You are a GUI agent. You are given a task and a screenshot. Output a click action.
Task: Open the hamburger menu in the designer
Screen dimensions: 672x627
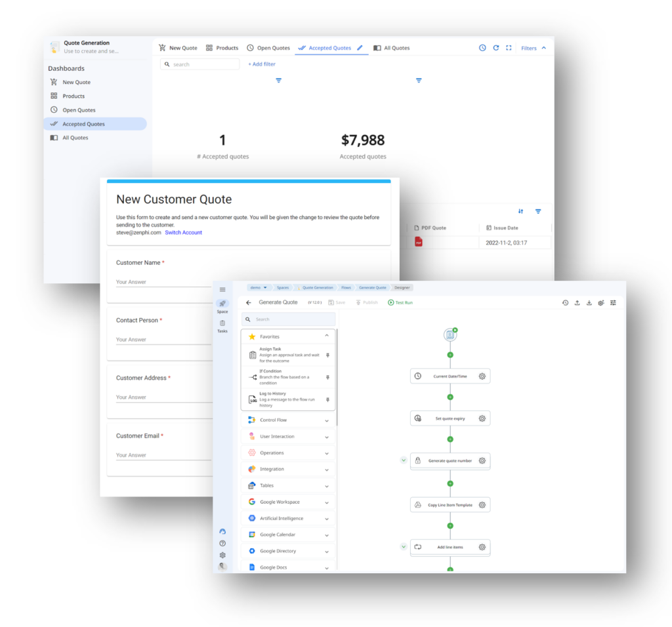tap(222, 289)
